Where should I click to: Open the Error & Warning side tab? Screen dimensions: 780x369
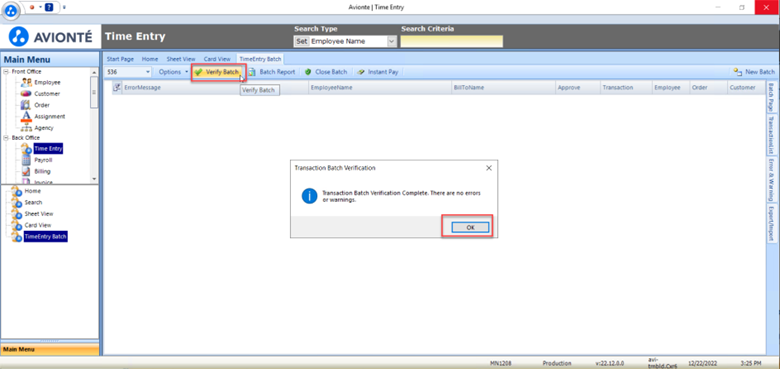[x=771, y=179]
